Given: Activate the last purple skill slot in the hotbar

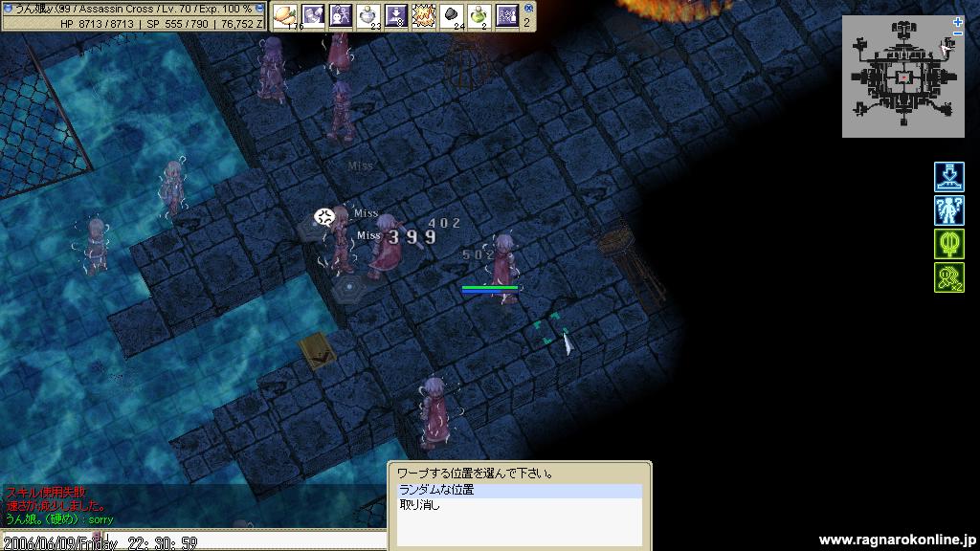Looking at the screenshot, I should [506, 15].
